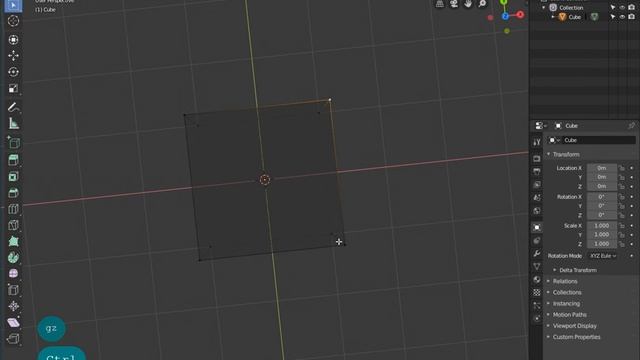This screenshot has height=360, width=640.
Task: Click the Rotation Y value field
Action: 602,206
